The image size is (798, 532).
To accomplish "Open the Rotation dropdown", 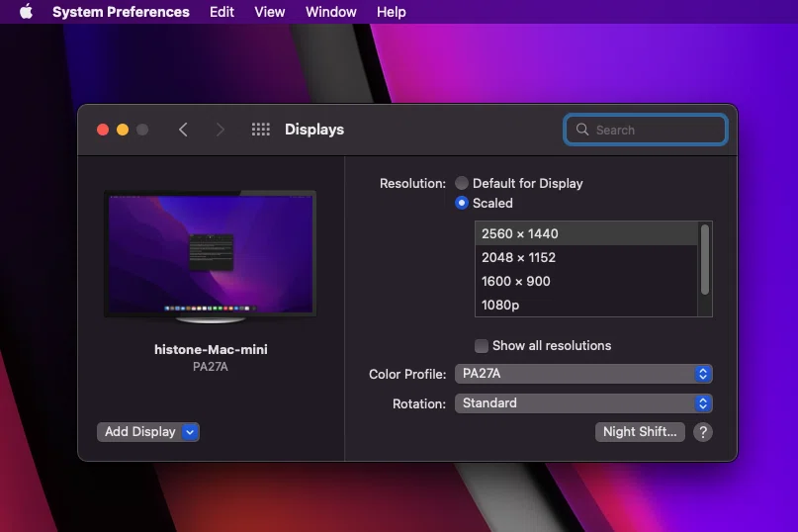I will (x=583, y=403).
